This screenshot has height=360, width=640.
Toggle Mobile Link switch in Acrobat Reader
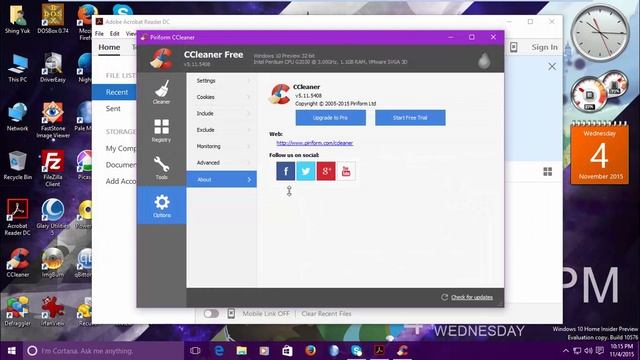tap(211, 313)
